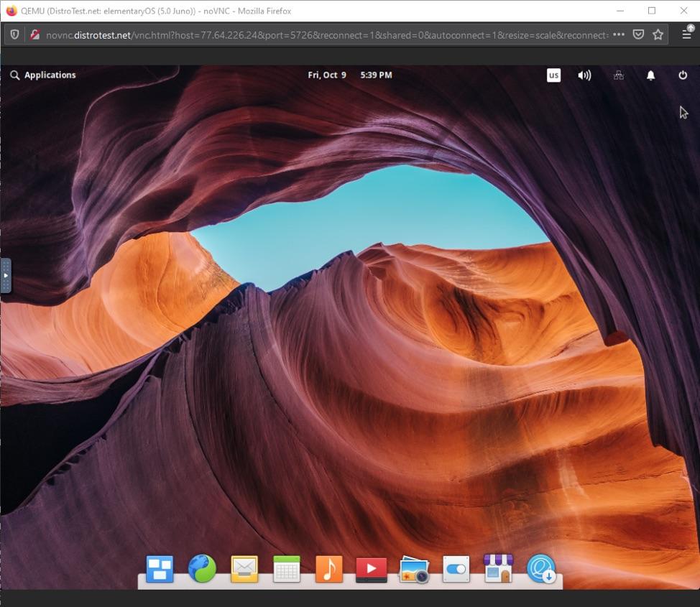Open the notifications bell indicator
This screenshot has width=700, height=607.
click(651, 75)
